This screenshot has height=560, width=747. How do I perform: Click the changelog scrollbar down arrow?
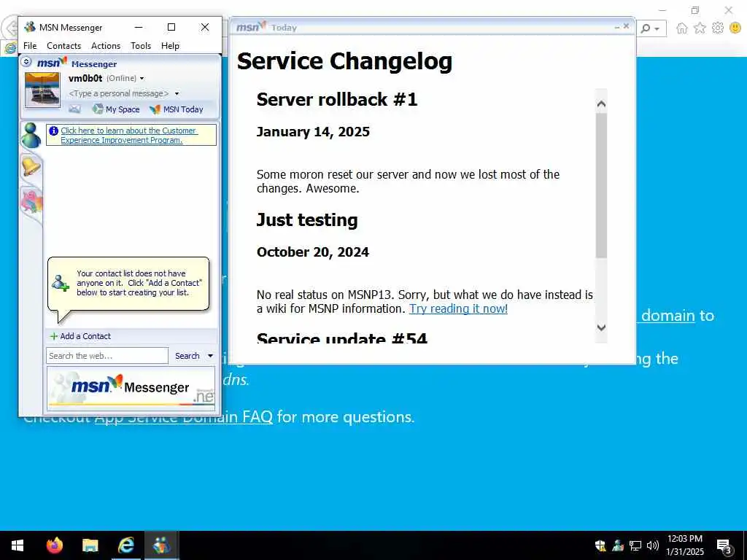601,327
